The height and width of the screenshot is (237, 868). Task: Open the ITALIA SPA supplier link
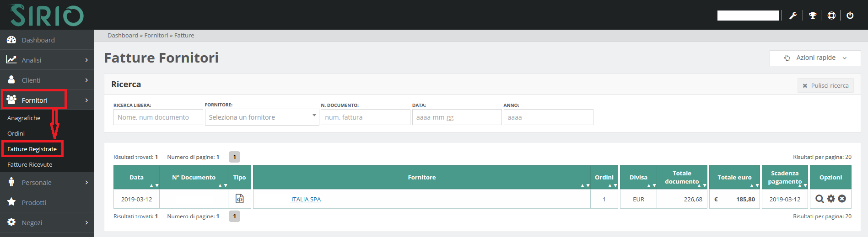point(306,199)
